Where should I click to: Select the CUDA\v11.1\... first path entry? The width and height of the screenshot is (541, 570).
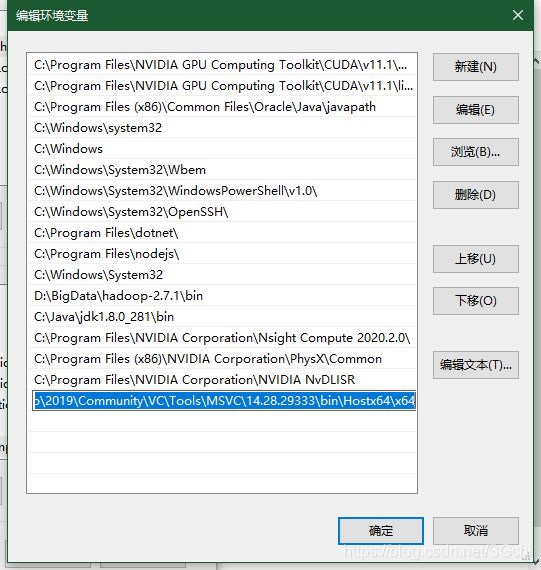tap(223, 65)
